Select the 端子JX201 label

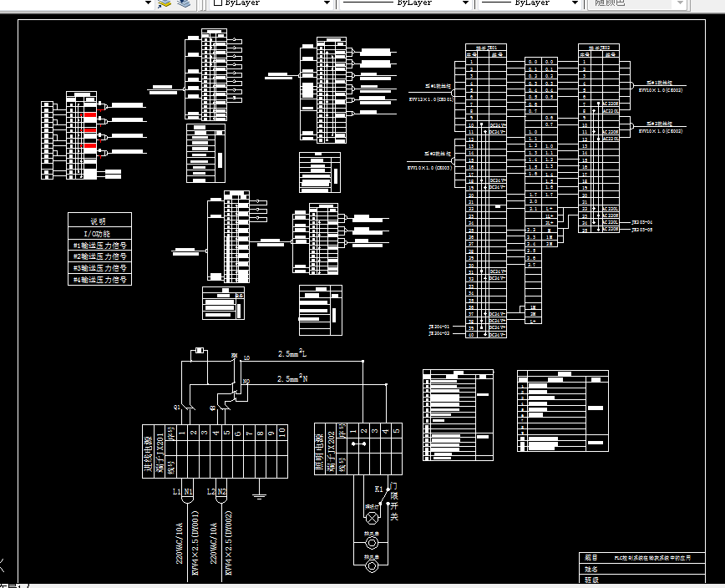160,452
